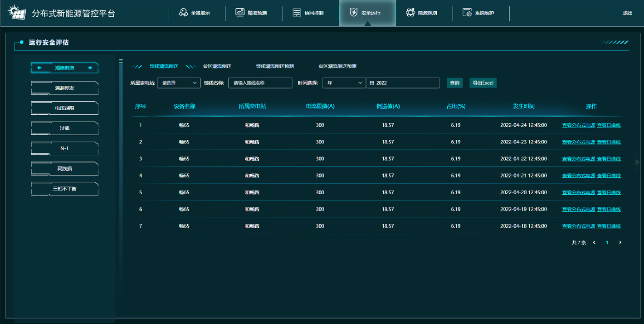Image resolution: width=644 pixels, height=324 pixels.
Task: Collapse sidebar with the hamburger icon
Action: (x=121, y=61)
